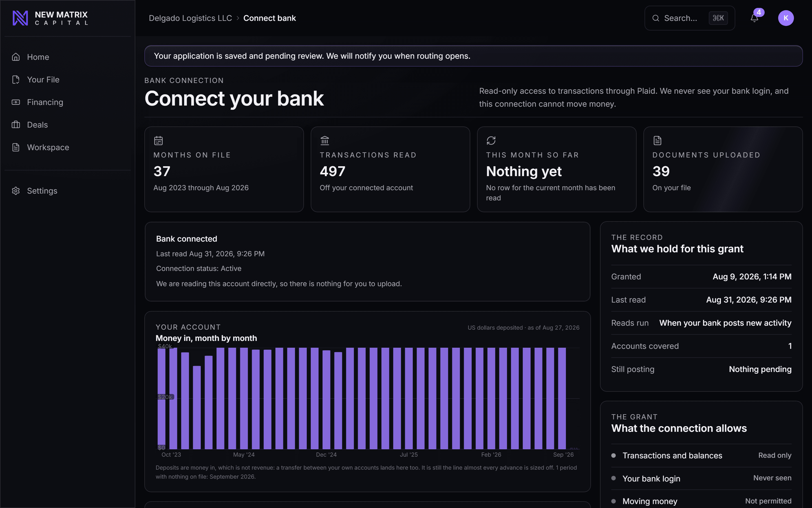
Task: Click the Moving money row
Action: [x=701, y=501]
